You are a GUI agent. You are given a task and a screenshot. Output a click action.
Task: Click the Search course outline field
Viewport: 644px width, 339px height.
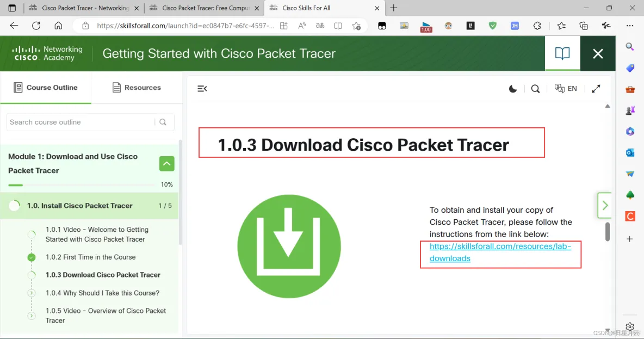(x=81, y=122)
